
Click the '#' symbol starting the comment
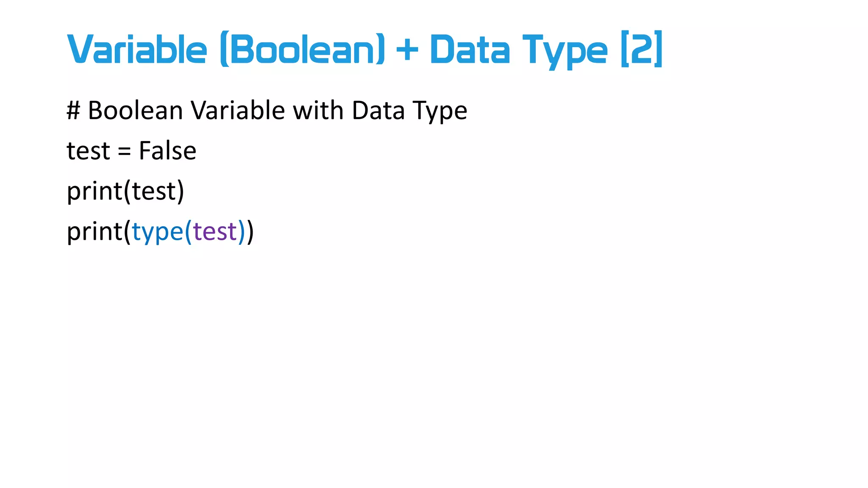pos(73,111)
